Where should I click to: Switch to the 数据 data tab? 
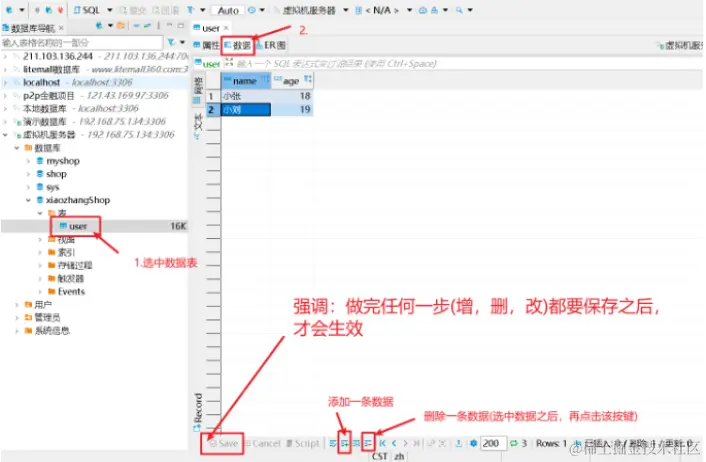point(238,45)
